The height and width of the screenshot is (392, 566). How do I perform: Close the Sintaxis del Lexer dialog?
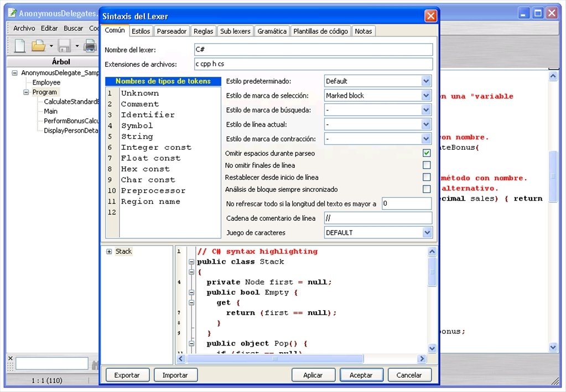pyautogui.click(x=430, y=16)
